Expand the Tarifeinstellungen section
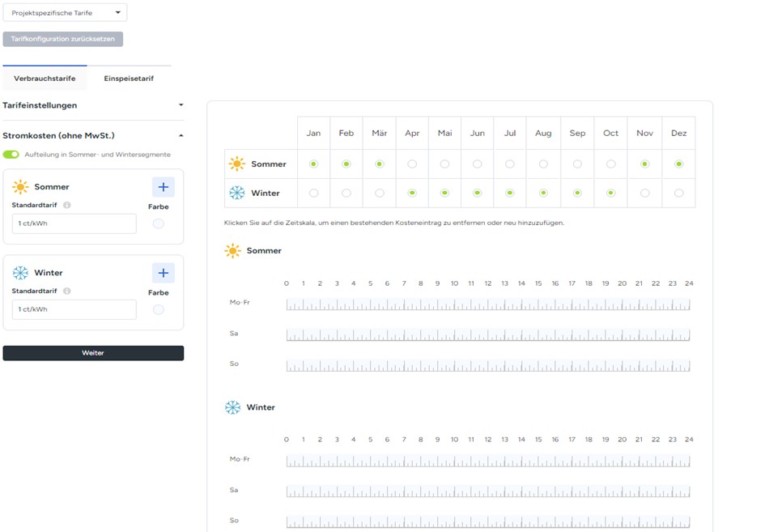This screenshot has height=532, width=765. pyautogui.click(x=181, y=105)
